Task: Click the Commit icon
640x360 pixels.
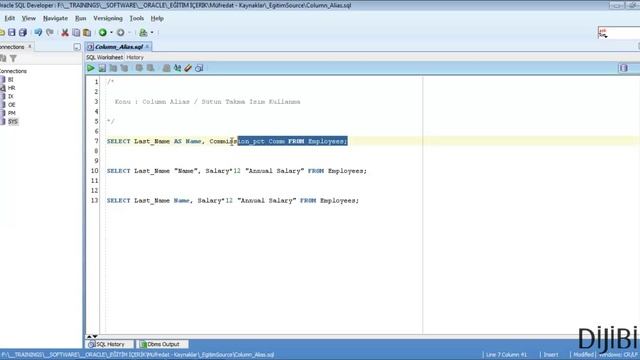Action: tap(139, 68)
